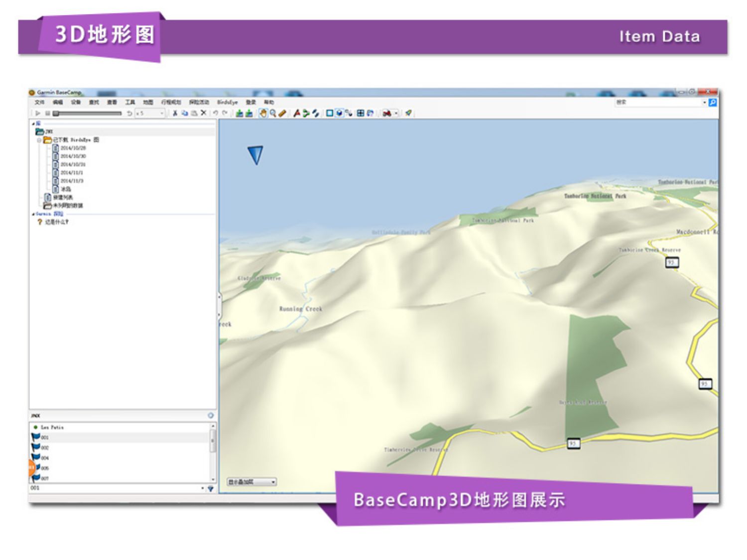Click the blue compass arrow on map
Screen dimensions: 747x560
255,155
